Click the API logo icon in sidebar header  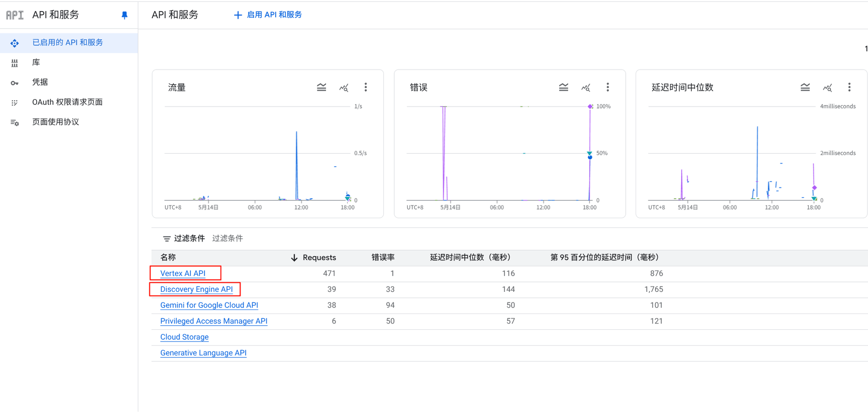[14, 15]
